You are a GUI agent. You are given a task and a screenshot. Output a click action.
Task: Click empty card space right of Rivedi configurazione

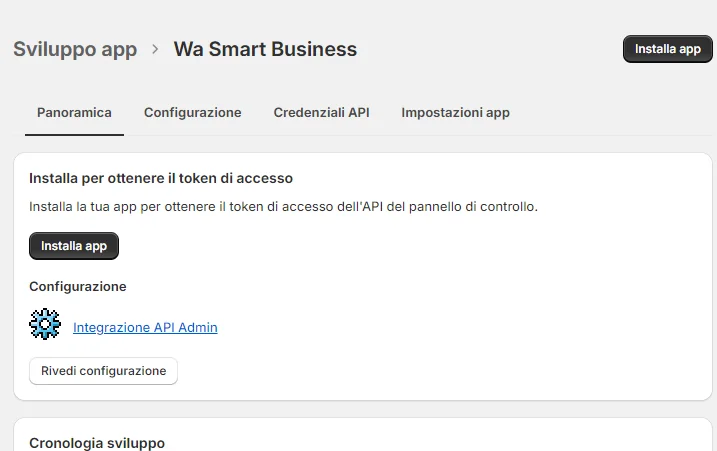tap(440, 371)
